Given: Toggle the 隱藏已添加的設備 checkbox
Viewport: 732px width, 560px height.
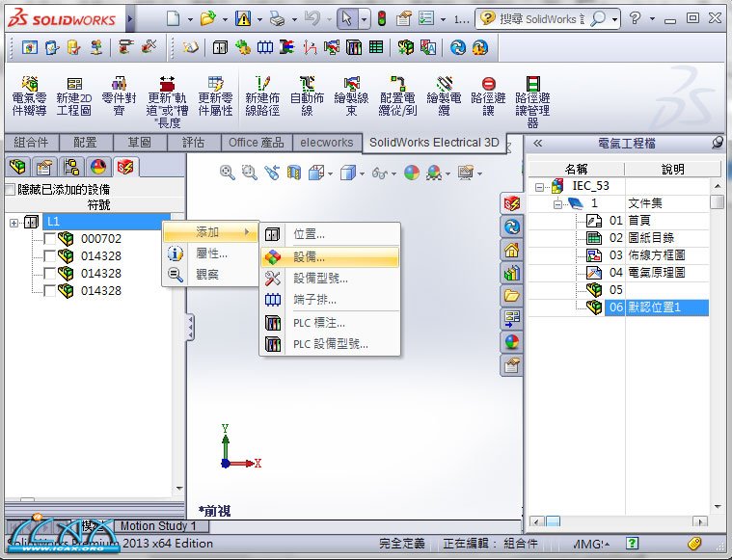Looking at the screenshot, I should (10, 190).
